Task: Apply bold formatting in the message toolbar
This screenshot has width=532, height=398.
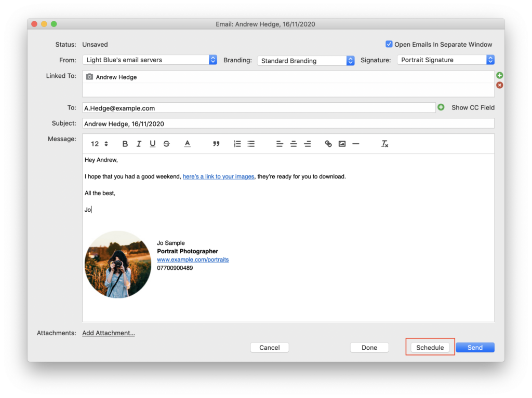Action: click(x=125, y=144)
